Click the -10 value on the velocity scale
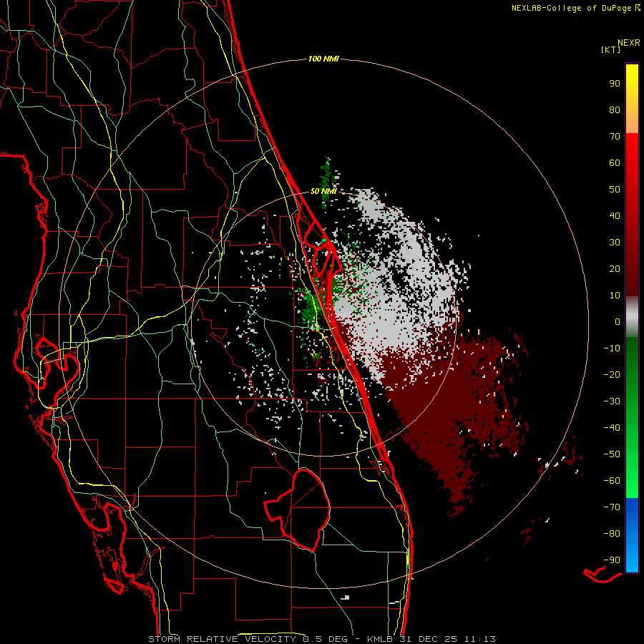The height and width of the screenshot is (644, 644). click(x=612, y=348)
